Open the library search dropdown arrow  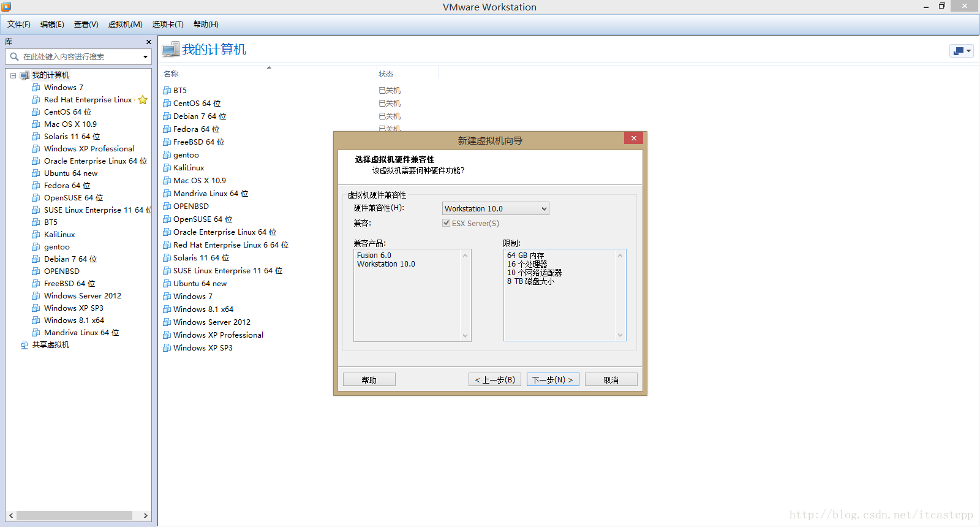(x=145, y=57)
